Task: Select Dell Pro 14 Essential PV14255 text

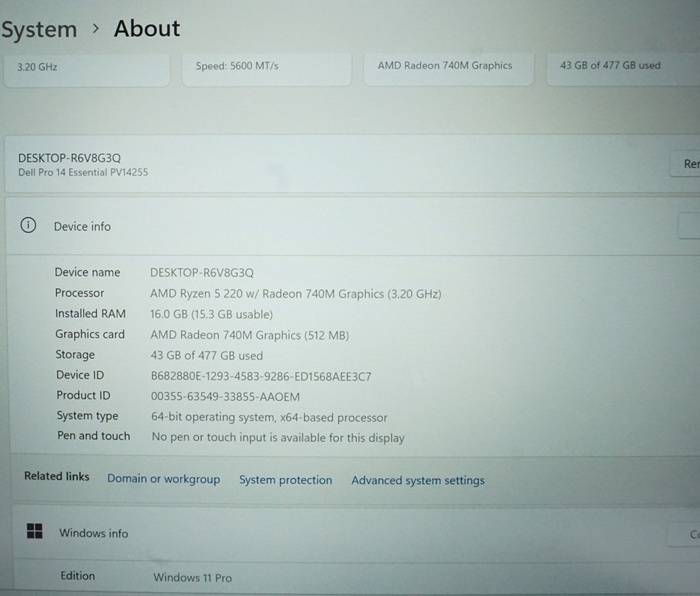Action: pyautogui.click(x=83, y=172)
